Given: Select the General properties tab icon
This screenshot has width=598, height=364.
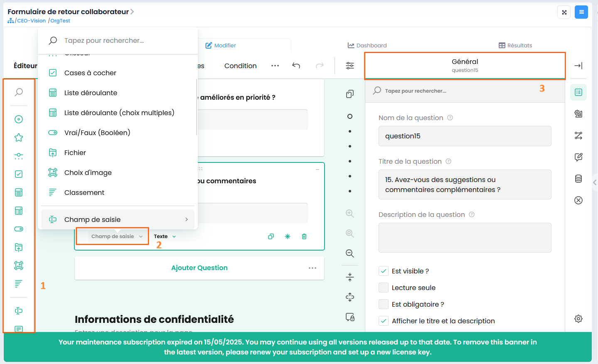Looking at the screenshot, I should 578,92.
